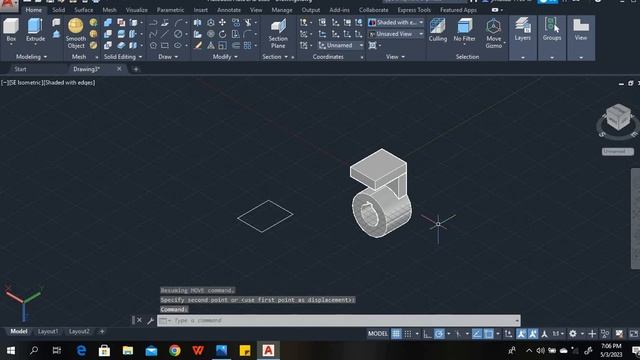This screenshot has height=360, width=640.
Task: Click the navigation bar at right edge
Action: pyautogui.click(x=636, y=218)
